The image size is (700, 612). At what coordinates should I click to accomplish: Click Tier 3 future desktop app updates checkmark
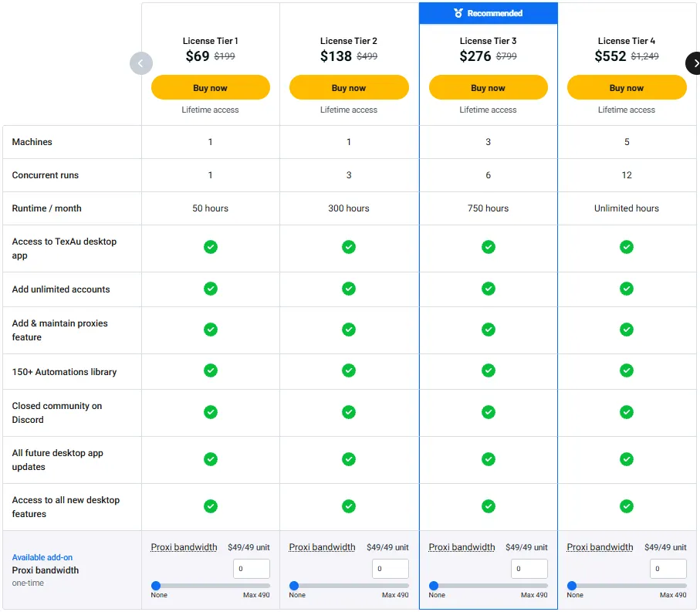tap(488, 459)
